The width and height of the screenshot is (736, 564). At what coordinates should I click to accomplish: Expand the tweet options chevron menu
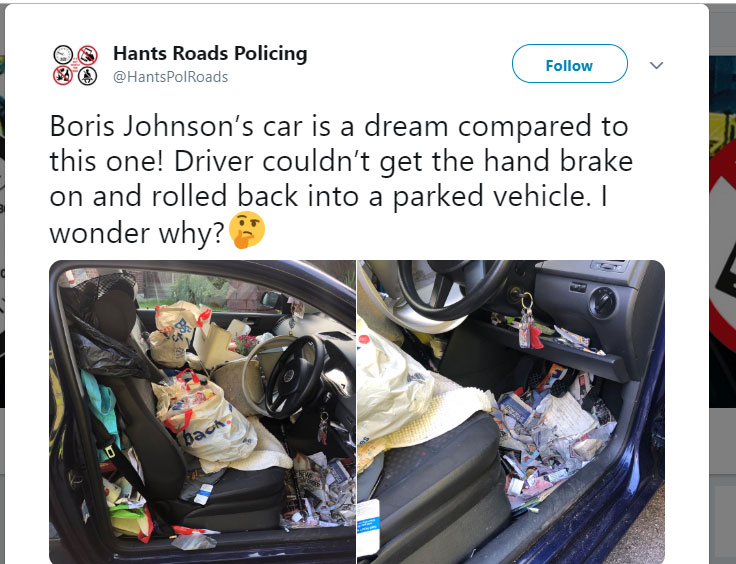[656, 65]
